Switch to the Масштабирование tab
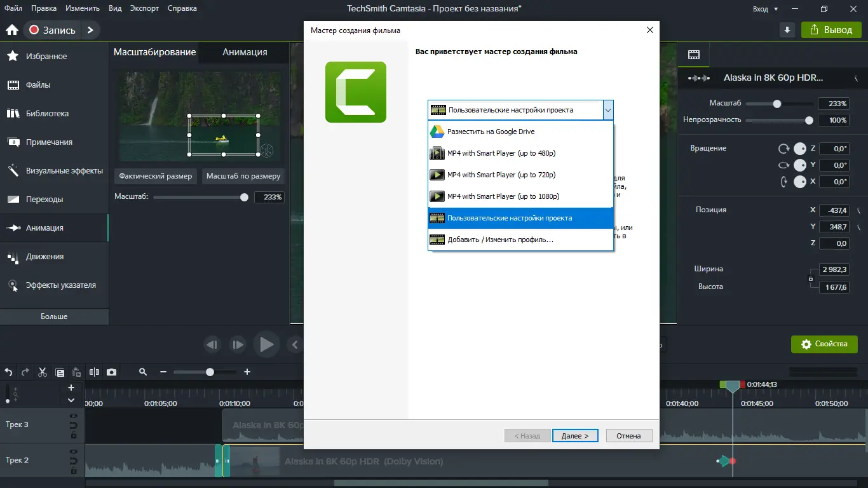The height and width of the screenshot is (488, 868). (154, 52)
